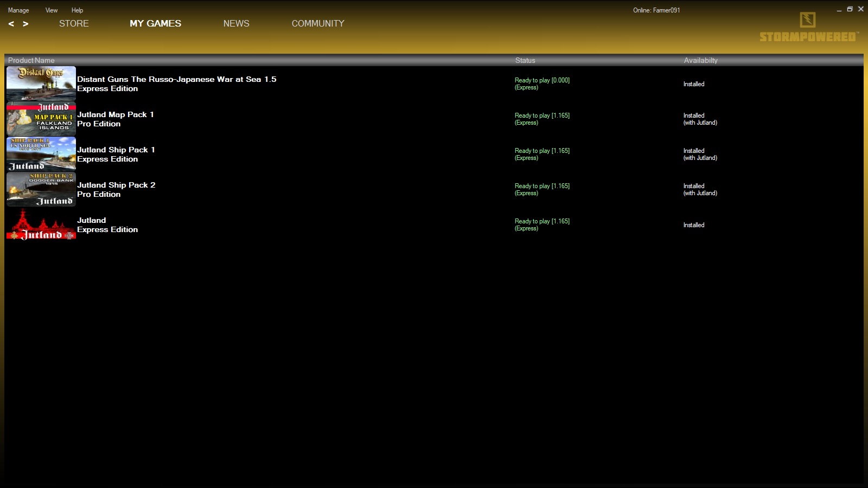Click the red Jutland game thumbnail

click(x=41, y=224)
